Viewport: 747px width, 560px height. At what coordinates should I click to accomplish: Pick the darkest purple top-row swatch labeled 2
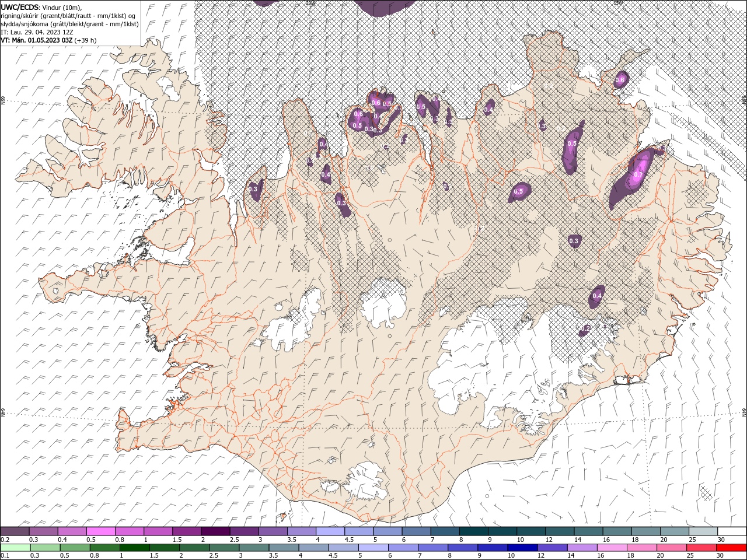[x=215, y=531]
